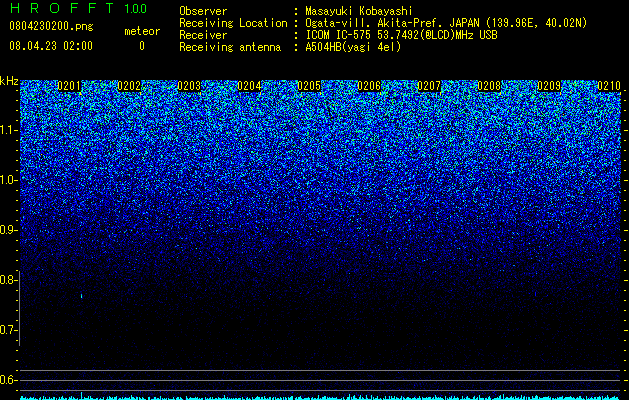The width and height of the screenshot is (629, 400).
Task: Select the 0209 time label
Action: click(x=549, y=86)
